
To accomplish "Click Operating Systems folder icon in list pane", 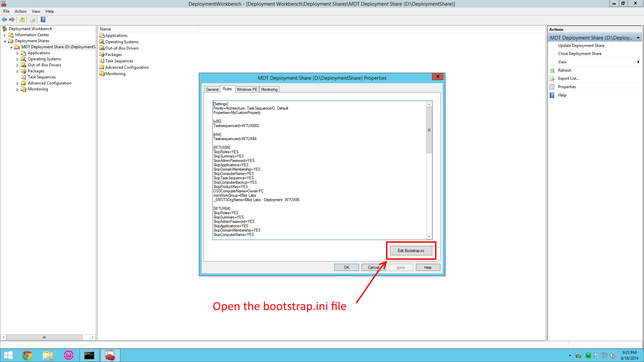I will (102, 42).
